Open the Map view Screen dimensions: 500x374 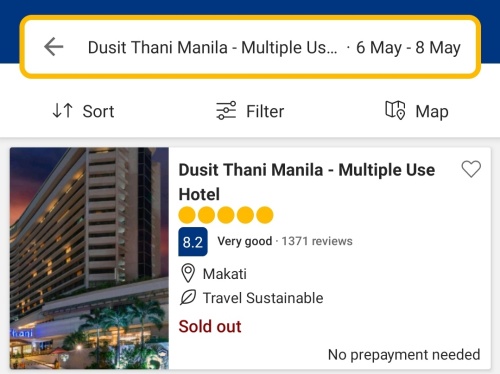417,111
